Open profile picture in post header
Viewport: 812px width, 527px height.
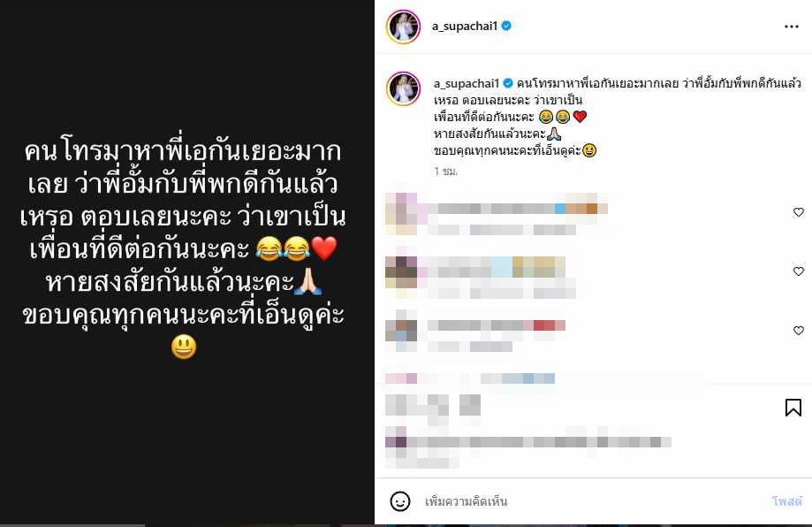click(x=403, y=26)
